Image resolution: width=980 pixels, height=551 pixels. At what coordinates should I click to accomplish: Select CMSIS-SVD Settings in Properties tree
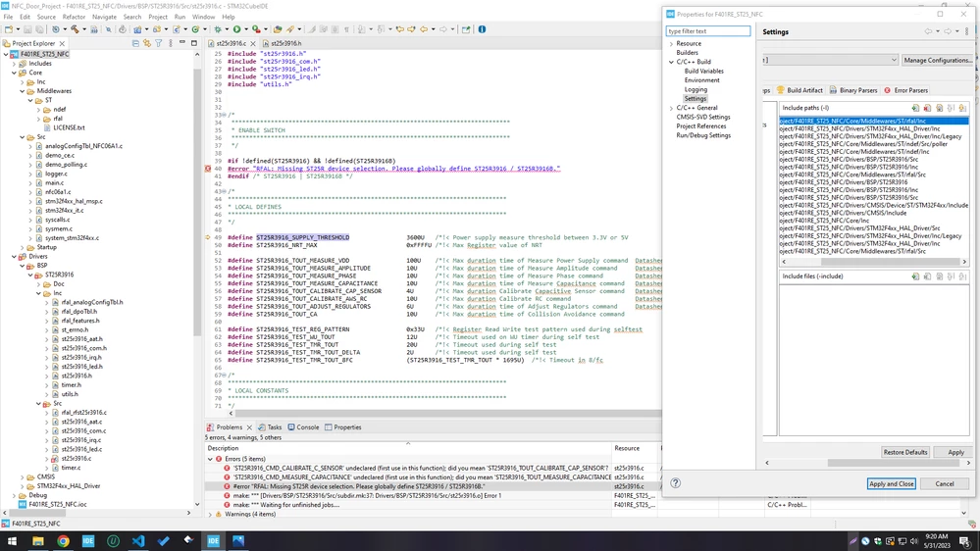(703, 118)
